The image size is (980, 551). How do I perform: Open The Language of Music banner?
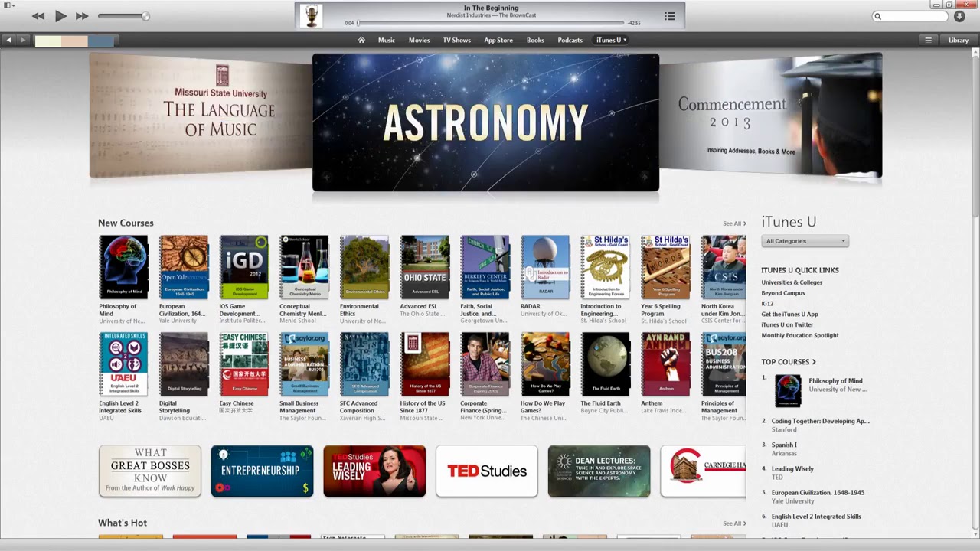pos(201,115)
